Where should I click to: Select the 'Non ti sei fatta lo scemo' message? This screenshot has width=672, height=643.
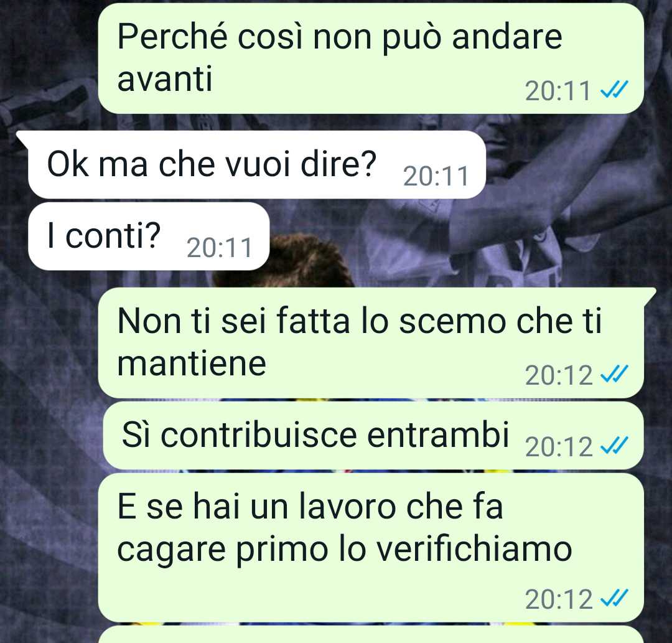371,343
